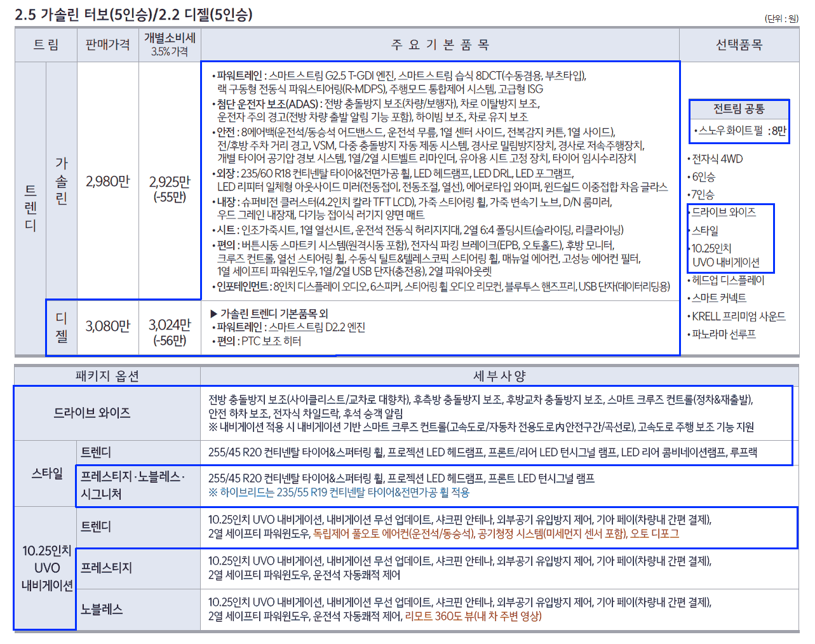
Task: Select the red 리모트 360도 뷰 text
Action: click(473, 616)
